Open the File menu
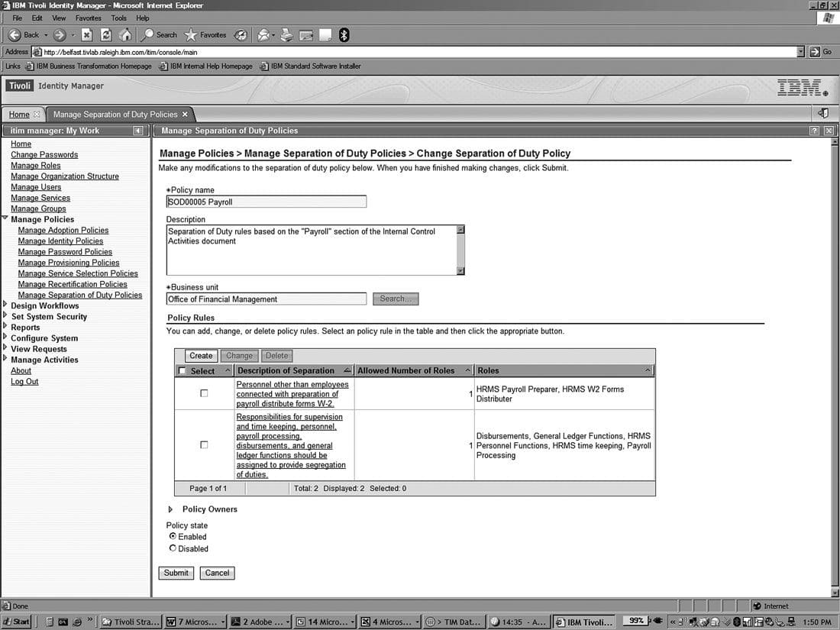 17,18
